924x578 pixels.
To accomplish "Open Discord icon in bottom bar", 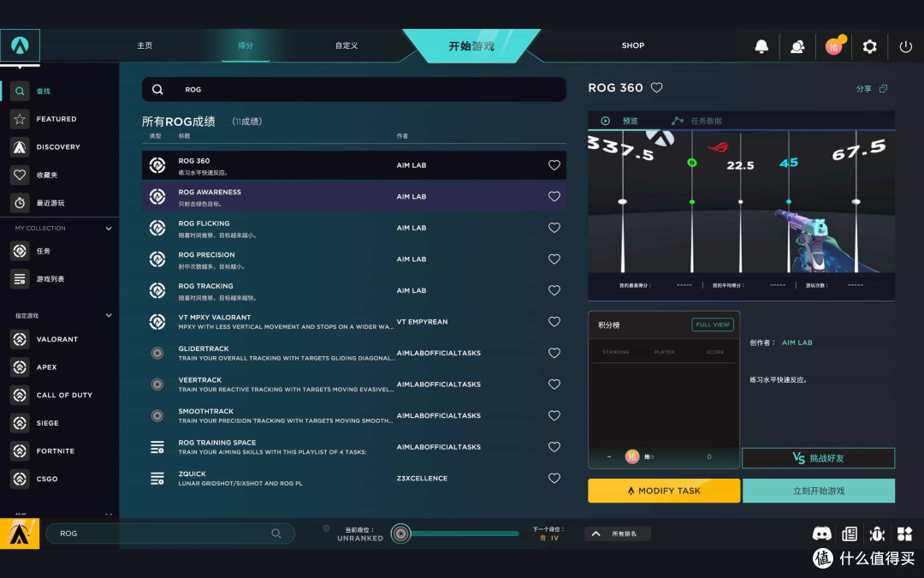I will pos(821,533).
